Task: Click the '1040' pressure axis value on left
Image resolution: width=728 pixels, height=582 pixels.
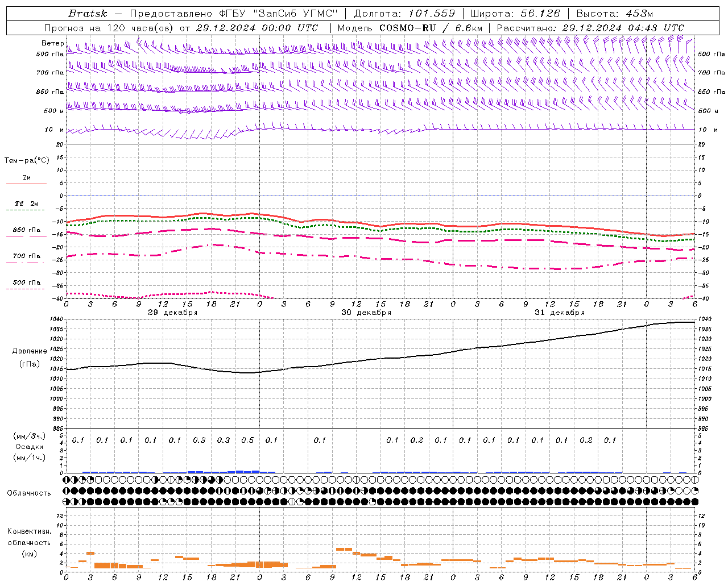Action: 56,319
